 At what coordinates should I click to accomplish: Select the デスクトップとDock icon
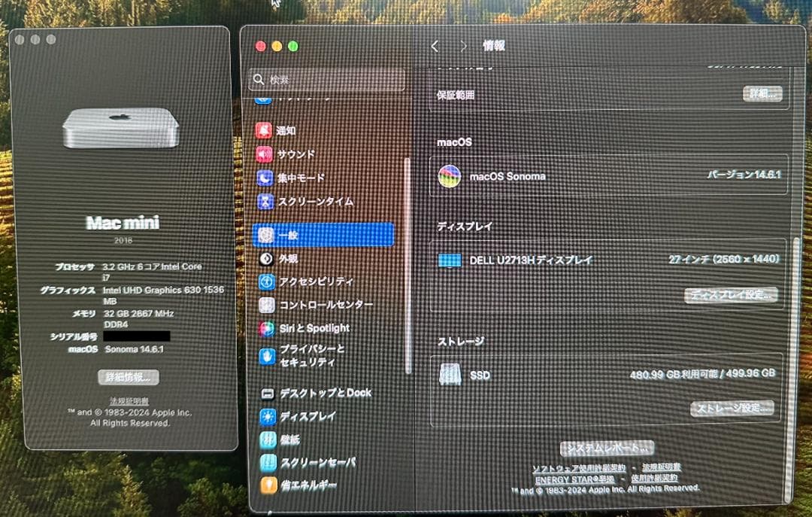tap(268, 392)
